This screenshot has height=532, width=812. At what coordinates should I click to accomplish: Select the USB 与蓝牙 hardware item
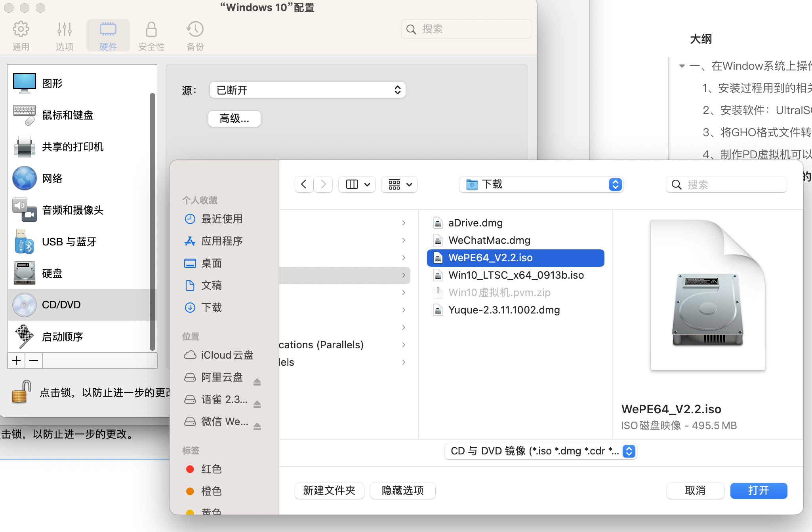click(x=69, y=242)
